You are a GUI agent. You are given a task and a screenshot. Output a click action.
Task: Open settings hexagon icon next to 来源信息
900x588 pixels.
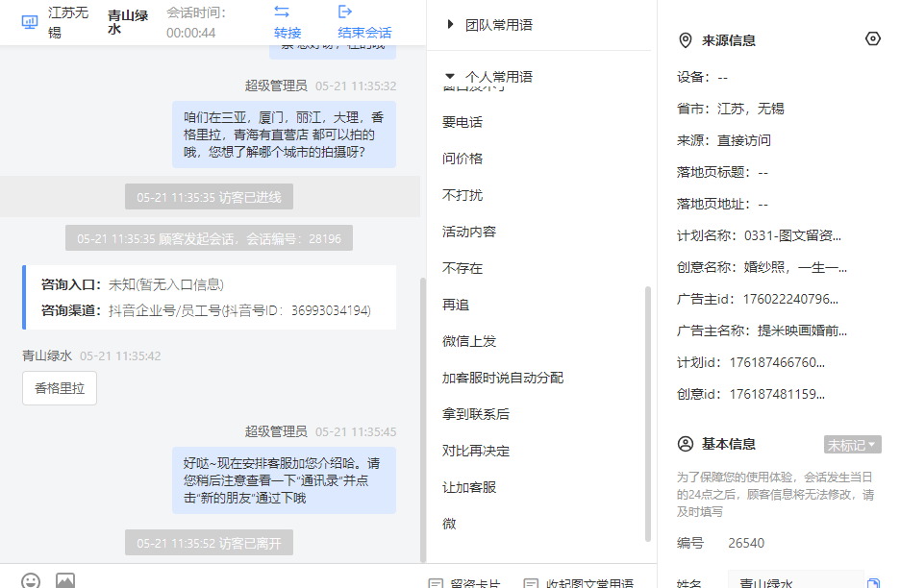pyautogui.click(x=872, y=39)
